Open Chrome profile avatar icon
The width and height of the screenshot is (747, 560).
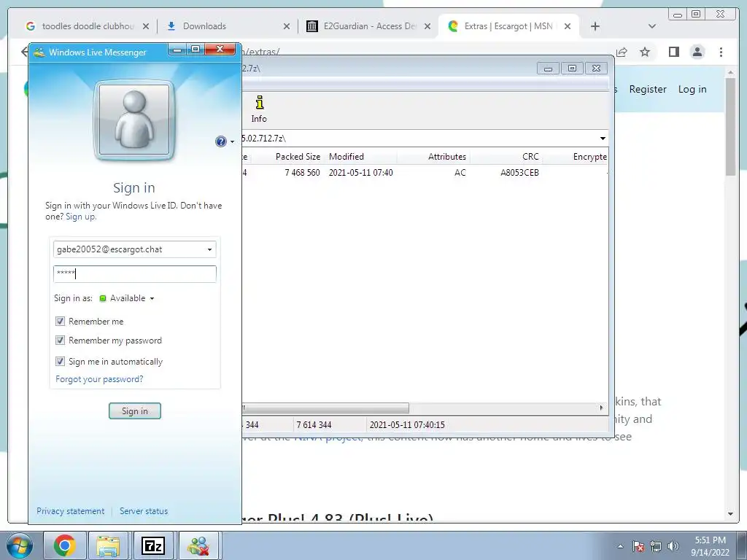pyautogui.click(x=697, y=52)
